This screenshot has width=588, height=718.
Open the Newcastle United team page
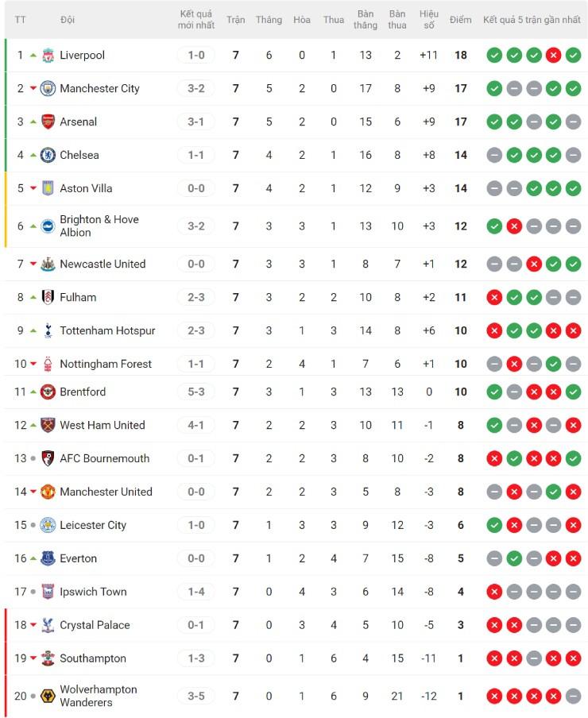click(103, 264)
